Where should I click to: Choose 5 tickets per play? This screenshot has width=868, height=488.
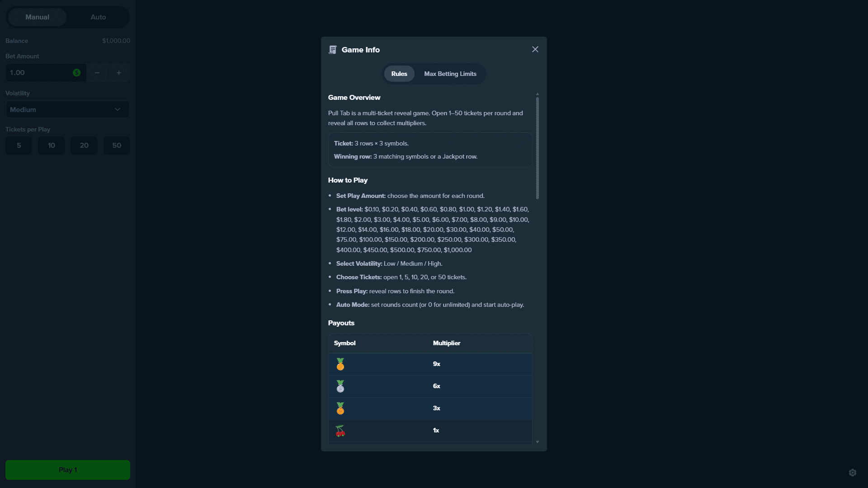tap(19, 145)
